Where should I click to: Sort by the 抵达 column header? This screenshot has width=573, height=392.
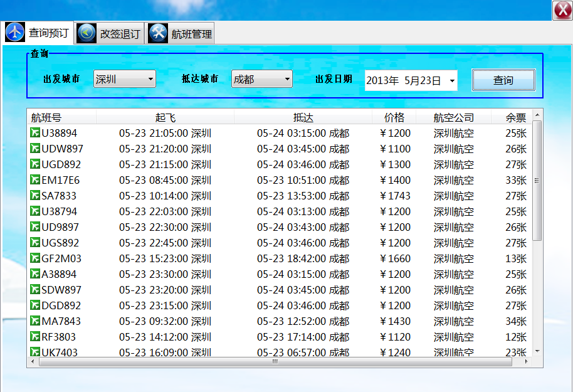point(303,117)
